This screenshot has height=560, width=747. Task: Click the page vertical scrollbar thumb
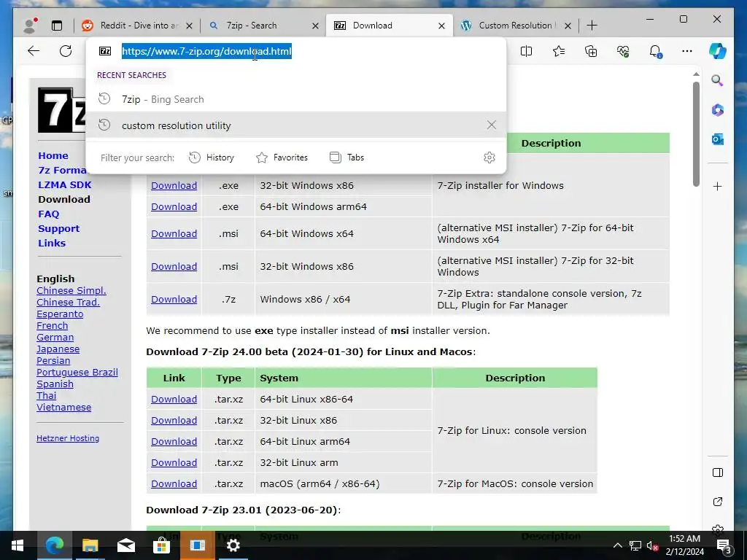point(696,134)
